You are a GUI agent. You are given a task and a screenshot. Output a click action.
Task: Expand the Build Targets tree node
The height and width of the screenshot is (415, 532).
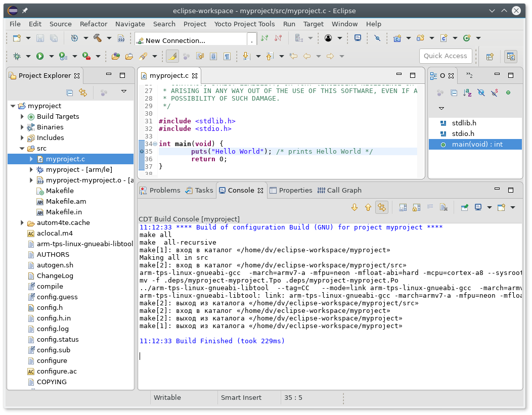pos(22,117)
